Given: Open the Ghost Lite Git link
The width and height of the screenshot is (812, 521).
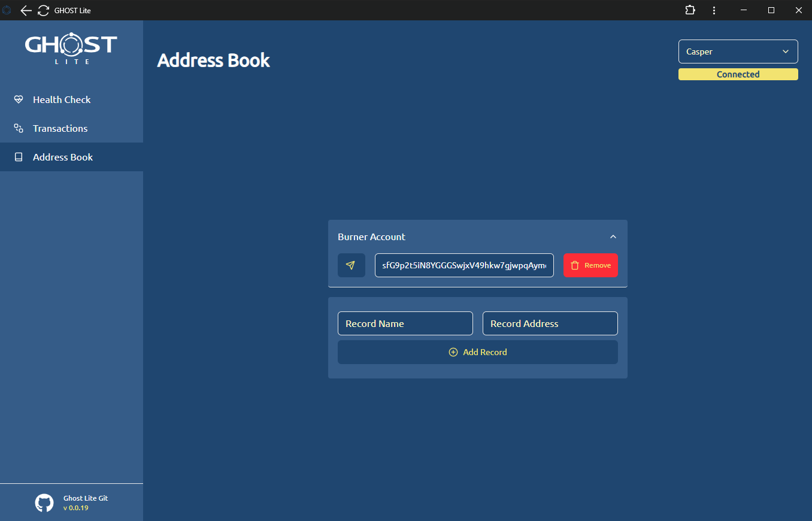Looking at the screenshot, I should coord(86,498).
